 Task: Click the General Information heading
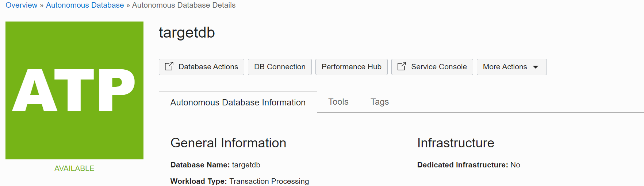point(228,143)
